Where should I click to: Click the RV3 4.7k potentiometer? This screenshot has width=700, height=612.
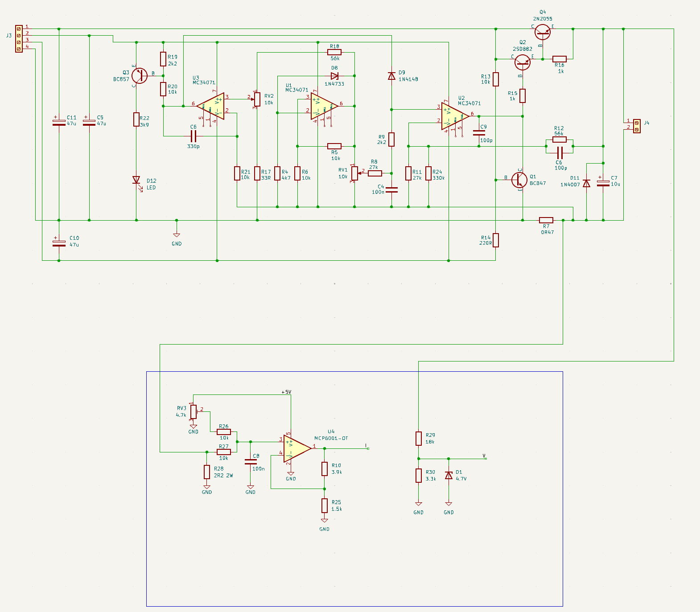pyautogui.click(x=194, y=411)
